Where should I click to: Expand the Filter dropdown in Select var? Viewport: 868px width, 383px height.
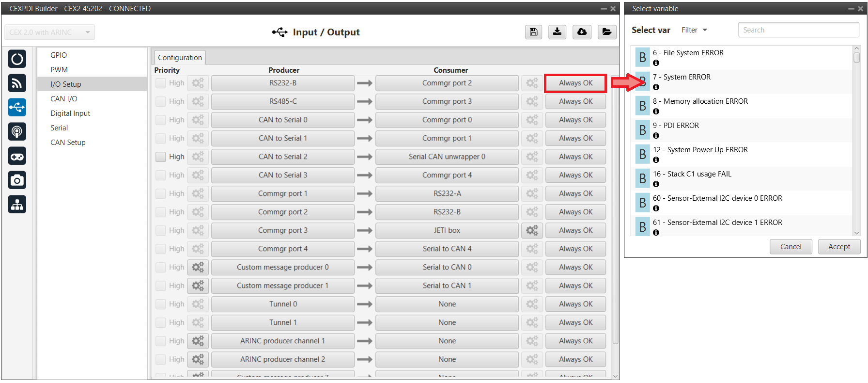coord(694,30)
